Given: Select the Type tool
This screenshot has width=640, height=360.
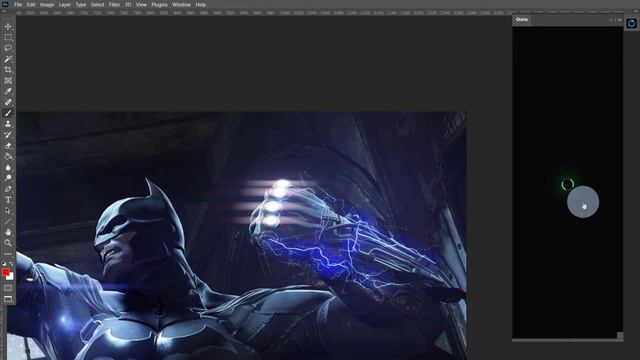Looking at the screenshot, I should coord(8,200).
